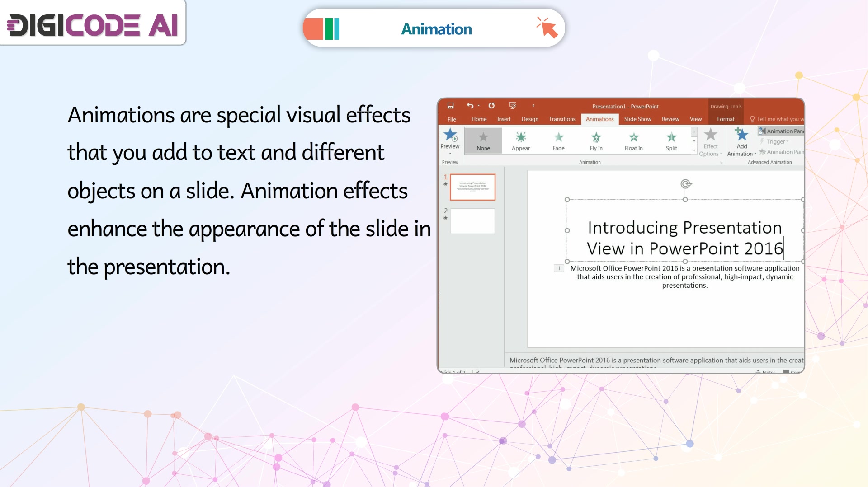
Task: Click the Preview animation star icon
Action: 450,135
